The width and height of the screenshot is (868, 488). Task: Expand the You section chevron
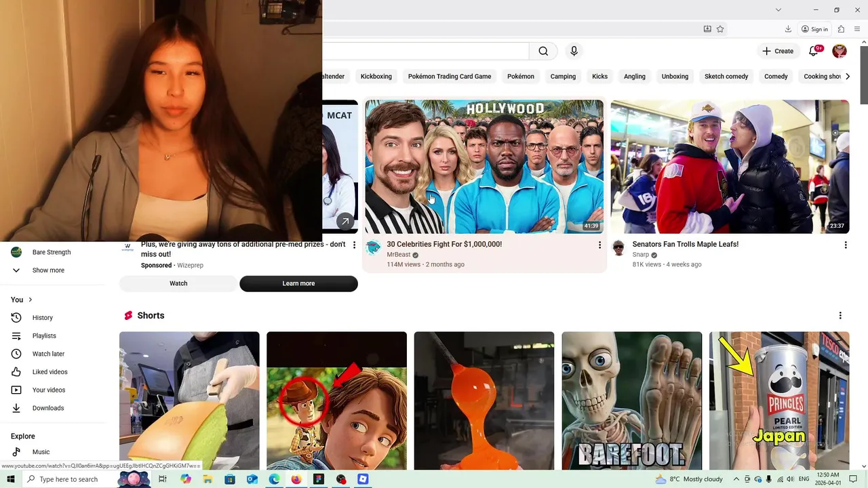click(30, 300)
